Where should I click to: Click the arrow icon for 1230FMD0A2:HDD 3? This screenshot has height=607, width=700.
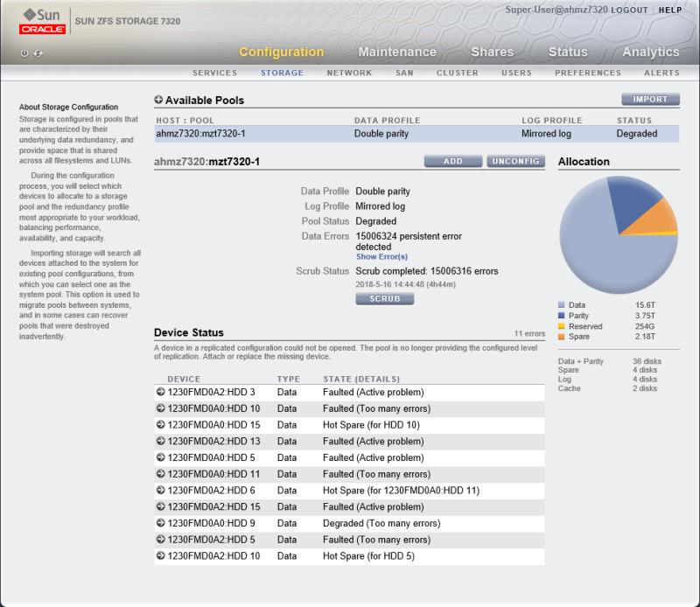click(161, 393)
